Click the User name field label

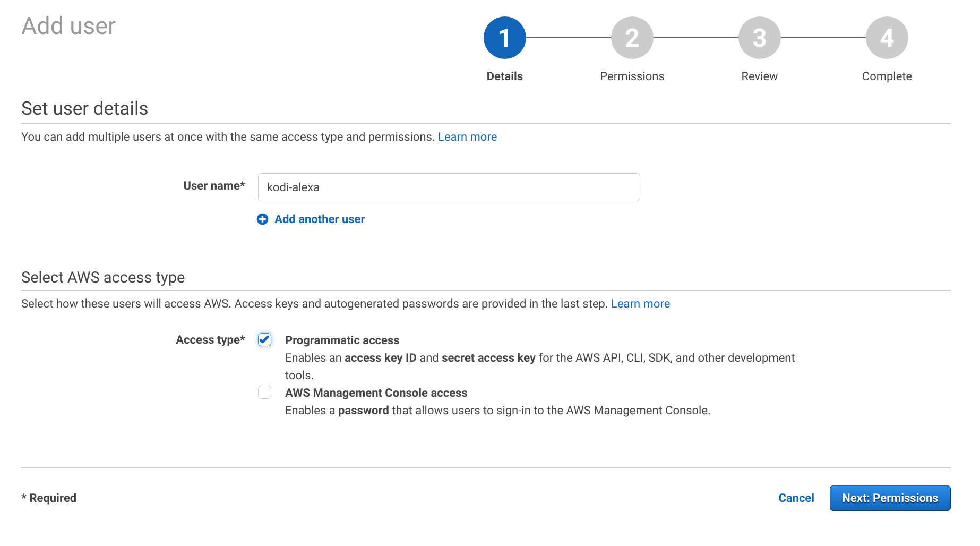(214, 186)
